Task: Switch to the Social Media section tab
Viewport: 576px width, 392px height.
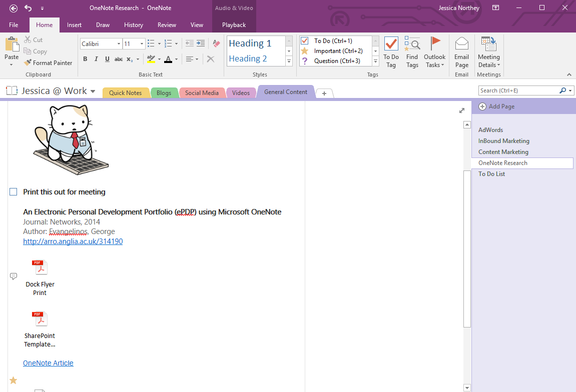Action: click(202, 92)
